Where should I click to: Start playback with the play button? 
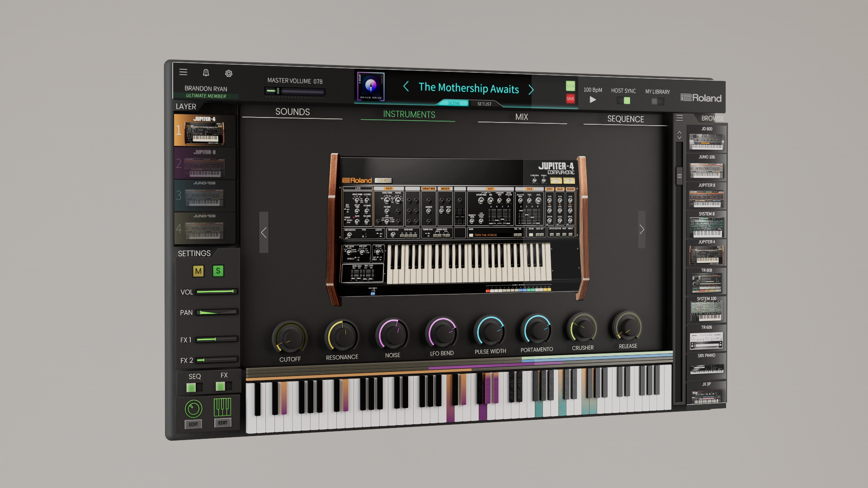click(x=593, y=99)
